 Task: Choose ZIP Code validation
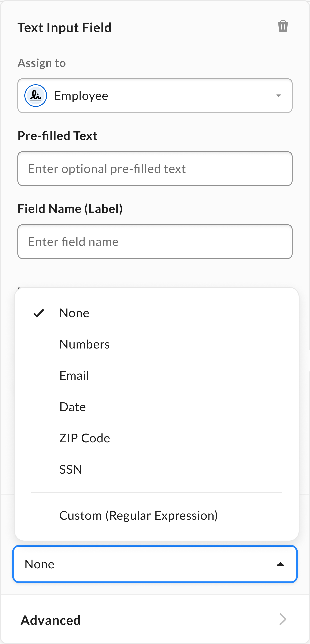coord(85,438)
